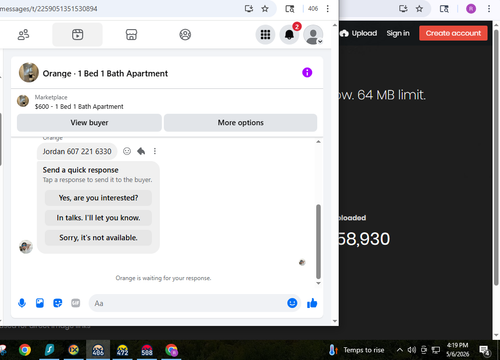The width and height of the screenshot is (500, 360).
Task: Select the 'Jordan 607 221 6330' message bubble
Action: point(77,152)
